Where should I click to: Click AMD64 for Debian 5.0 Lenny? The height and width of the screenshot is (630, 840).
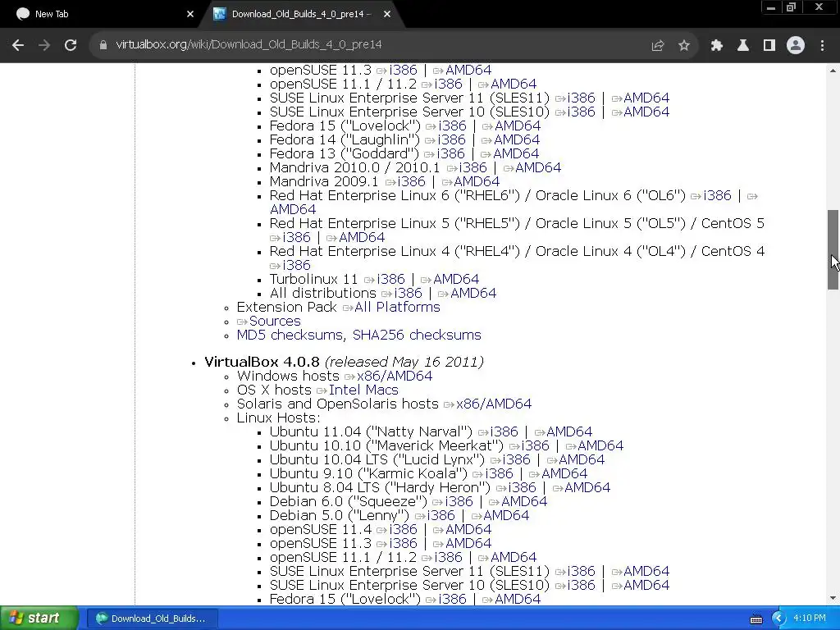(x=506, y=515)
